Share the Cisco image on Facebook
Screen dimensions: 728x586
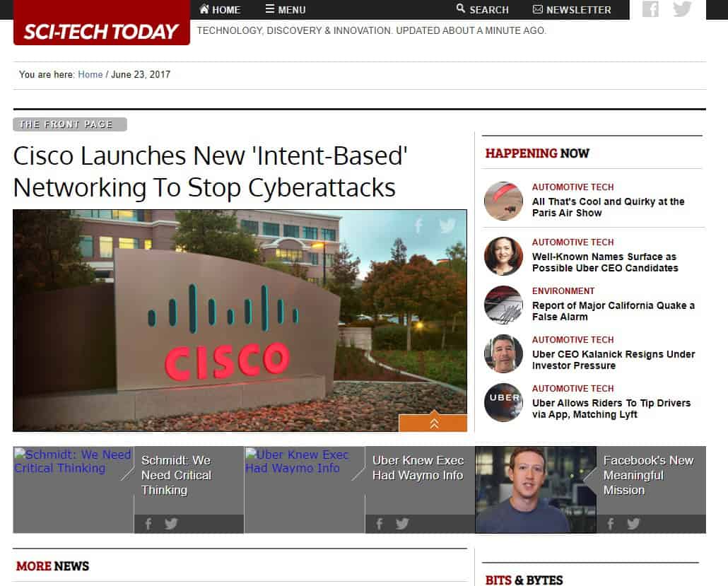point(418,225)
